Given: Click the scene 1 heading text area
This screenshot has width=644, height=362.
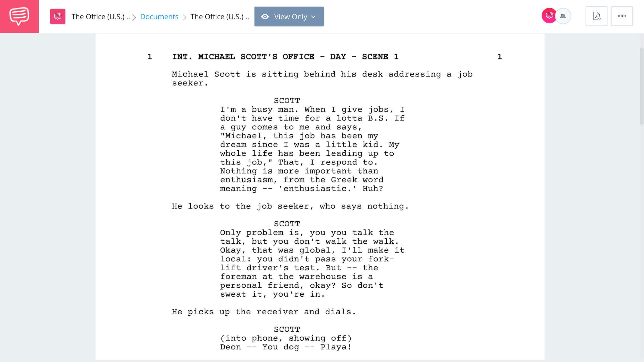Looking at the screenshot, I should (285, 57).
